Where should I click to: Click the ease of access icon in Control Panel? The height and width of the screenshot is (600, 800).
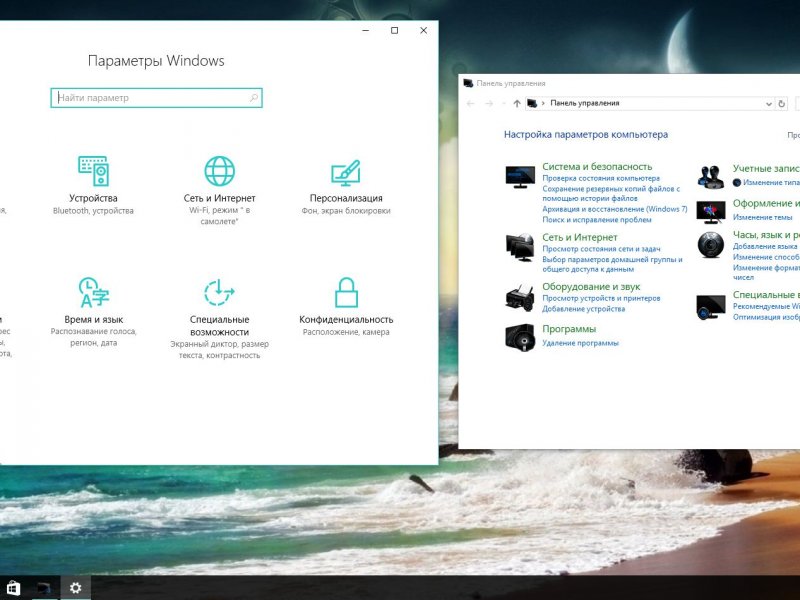711,307
